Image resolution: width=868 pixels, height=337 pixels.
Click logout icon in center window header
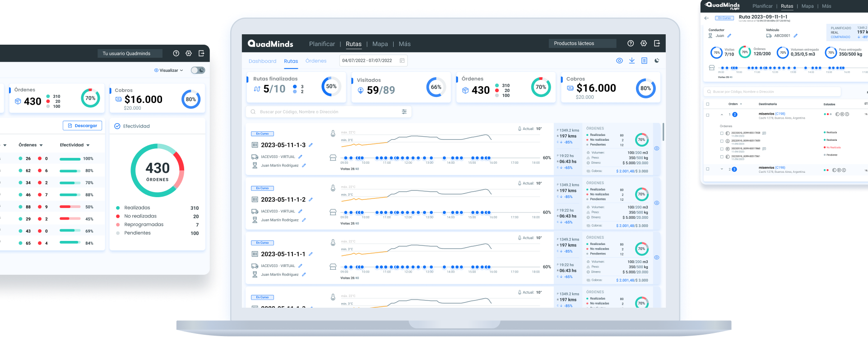click(x=657, y=43)
